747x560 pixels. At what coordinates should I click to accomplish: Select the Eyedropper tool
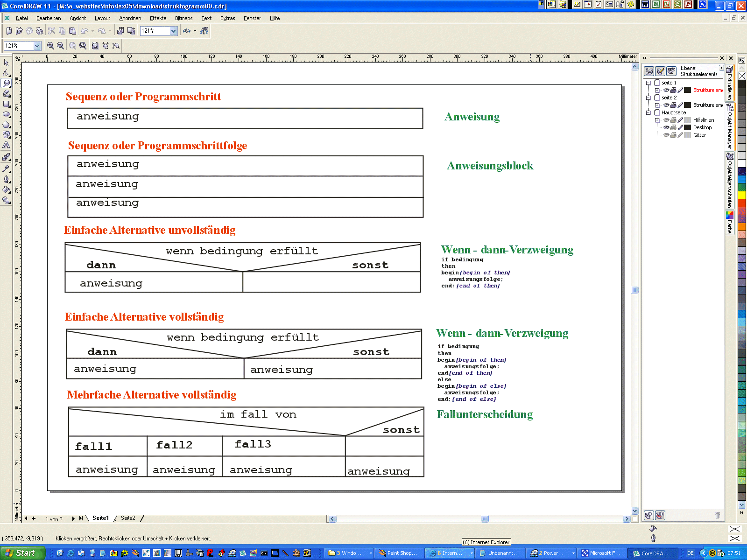coord(6,168)
